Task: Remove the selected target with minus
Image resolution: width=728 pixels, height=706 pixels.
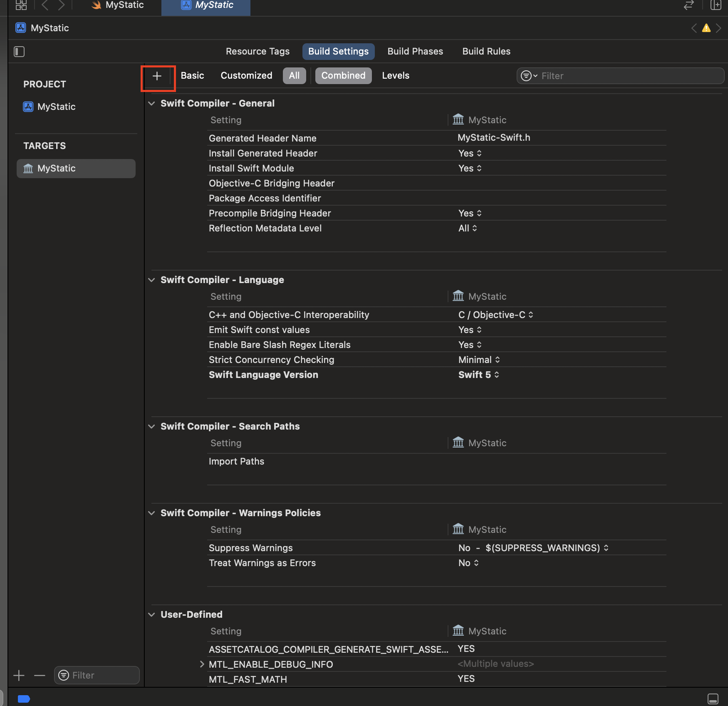Action: (x=40, y=675)
